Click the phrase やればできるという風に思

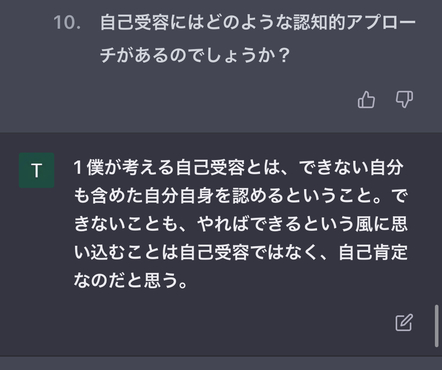[x=303, y=224]
